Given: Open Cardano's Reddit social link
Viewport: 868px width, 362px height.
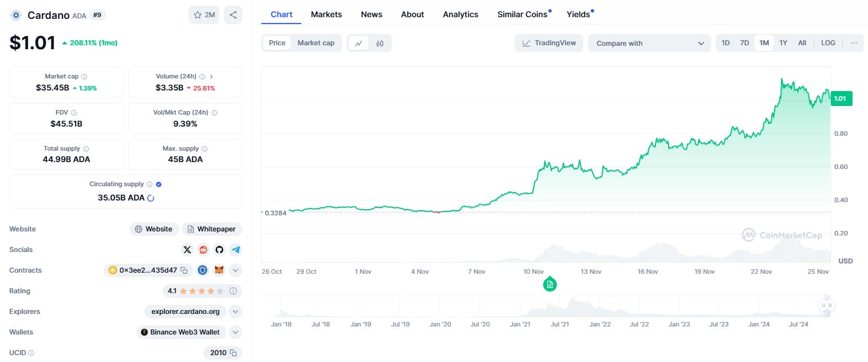Looking at the screenshot, I should (x=203, y=250).
